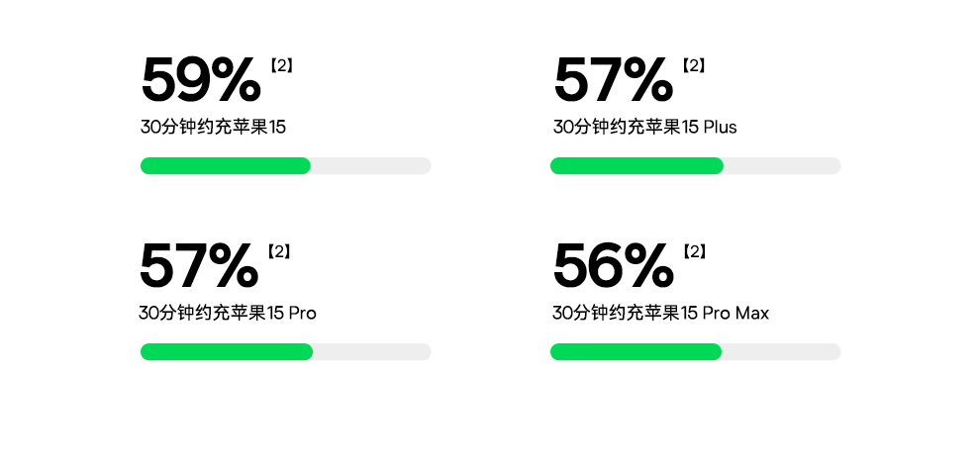Click the 56% charging figure
The image size is (980, 470).
pyautogui.click(x=612, y=266)
